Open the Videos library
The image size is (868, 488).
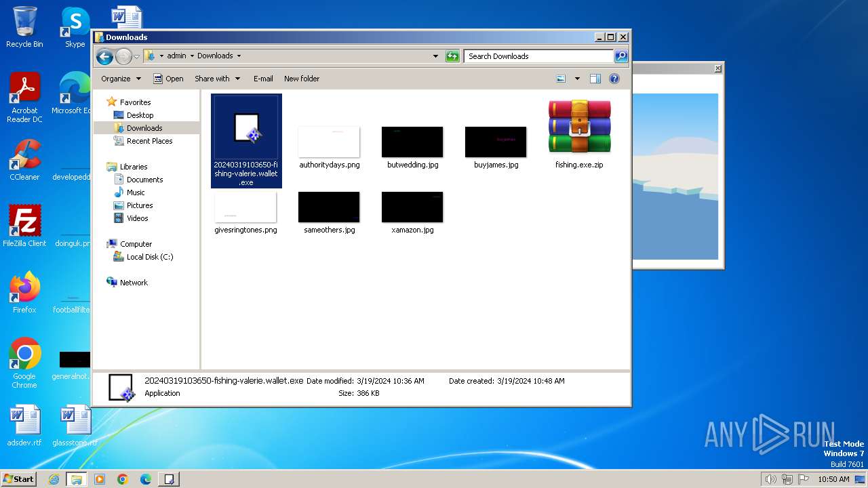coord(137,218)
